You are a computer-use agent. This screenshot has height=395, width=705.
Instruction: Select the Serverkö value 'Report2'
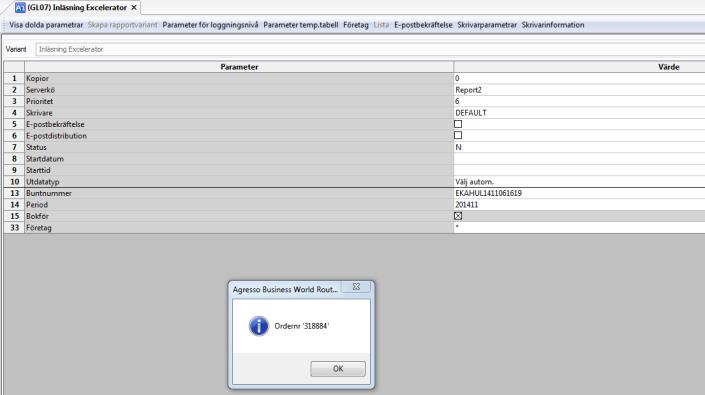coord(580,90)
